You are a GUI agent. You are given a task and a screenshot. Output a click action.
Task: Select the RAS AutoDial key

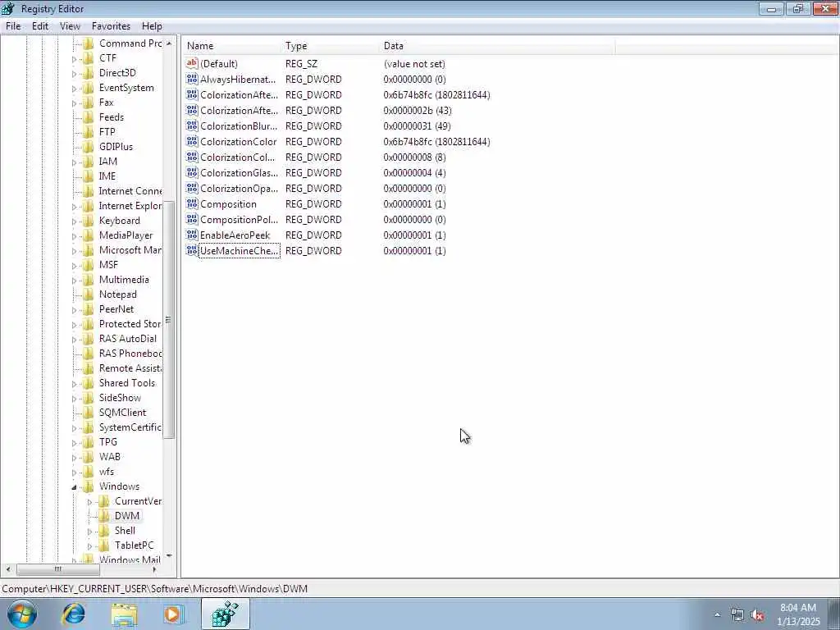(x=128, y=339)
